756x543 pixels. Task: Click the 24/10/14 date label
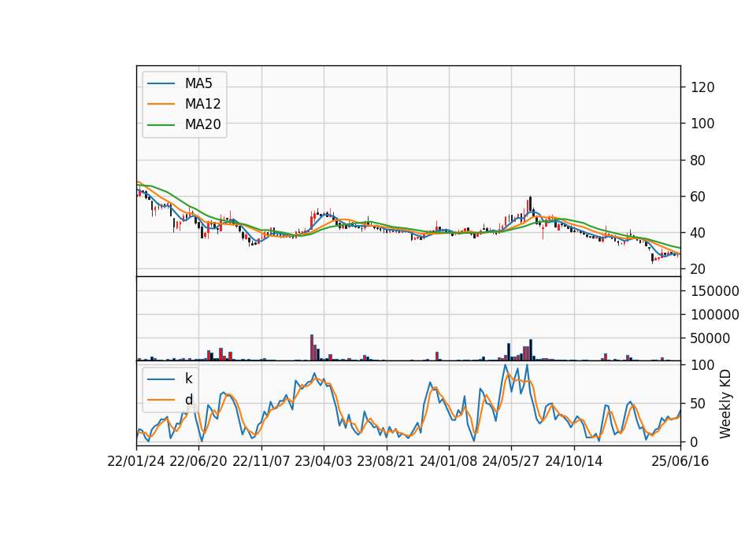coord(574,461)
